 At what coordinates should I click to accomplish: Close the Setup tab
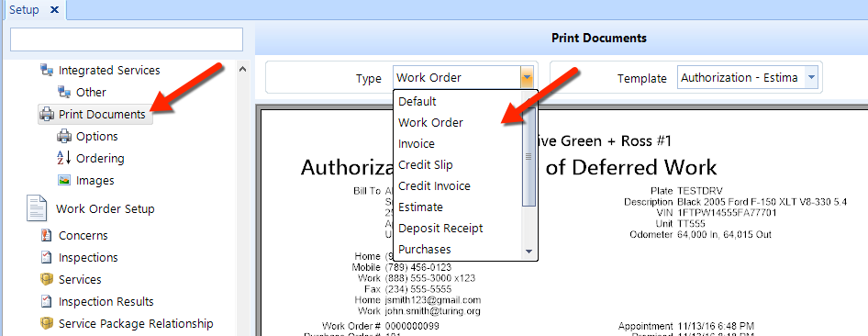(x=54, y=10)
